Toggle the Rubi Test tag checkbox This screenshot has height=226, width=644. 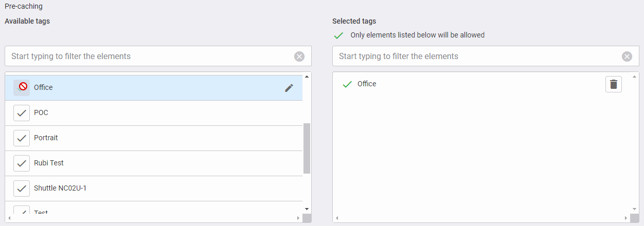[22, 163]
